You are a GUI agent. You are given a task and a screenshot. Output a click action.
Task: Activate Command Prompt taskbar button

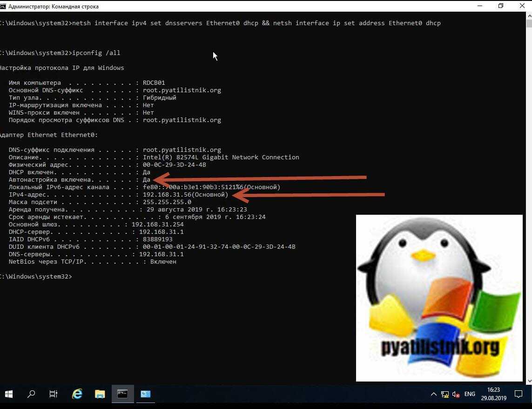pyautogui.click(x=122, y=394)
